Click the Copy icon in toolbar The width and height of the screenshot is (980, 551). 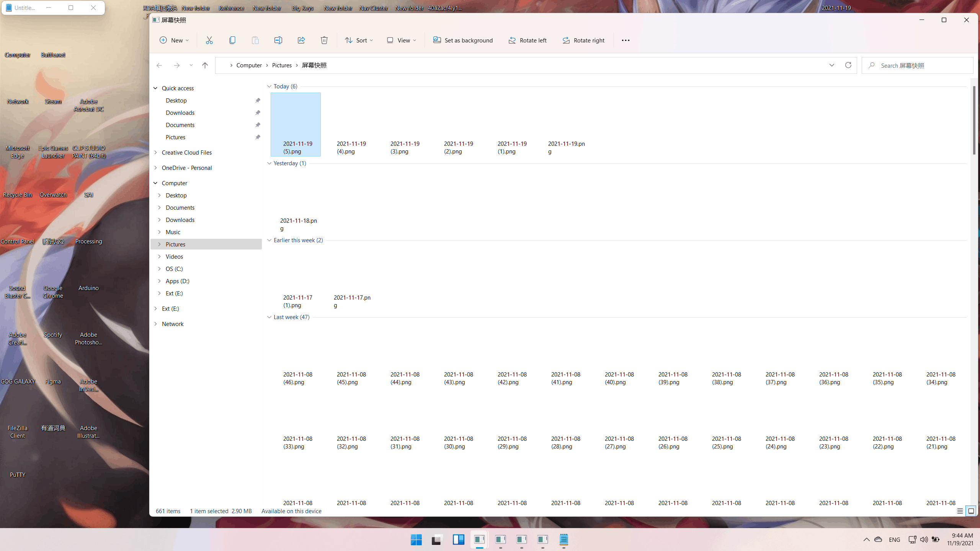[x=232, y=40]
